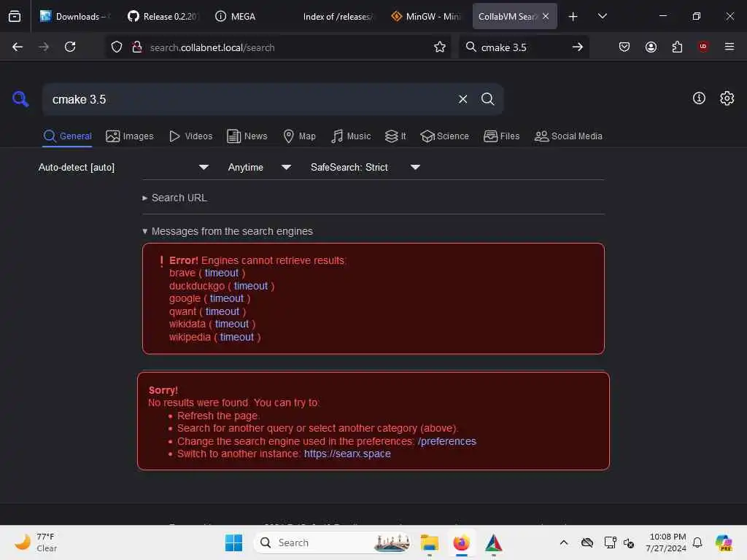Close the CollabVM Search tab
Viewport: 747px width, 560px height.
(x=546, y=16)
